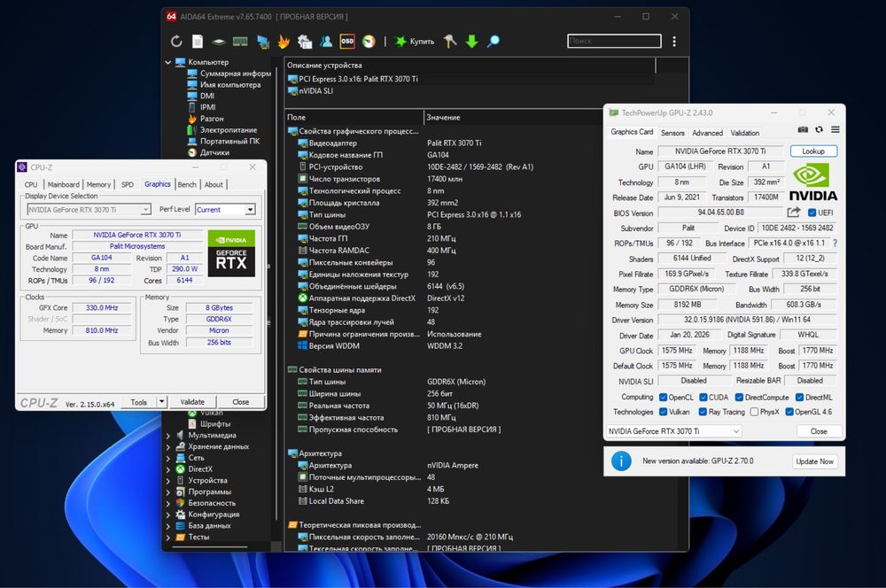Open the OSD panel toolbar icon
This screenshot has height=588, width=886.
pyautogui.click(x=347, y=42)
